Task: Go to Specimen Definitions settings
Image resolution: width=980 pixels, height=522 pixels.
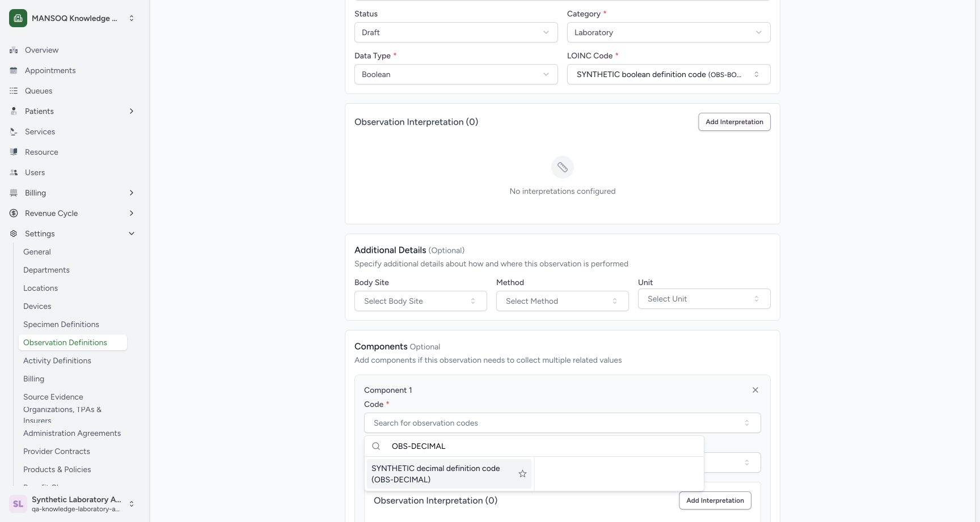Action: pyautogui.click(x=61, y=324)
